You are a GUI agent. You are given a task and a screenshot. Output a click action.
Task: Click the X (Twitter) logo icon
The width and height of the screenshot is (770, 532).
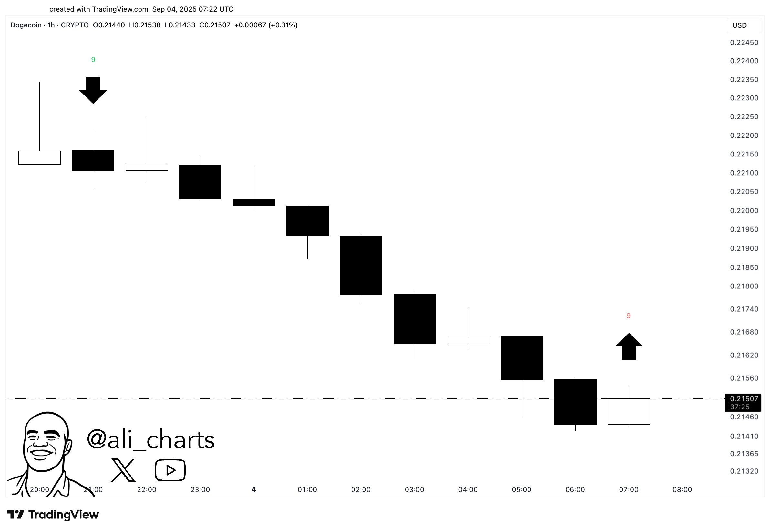pos(123,470)
